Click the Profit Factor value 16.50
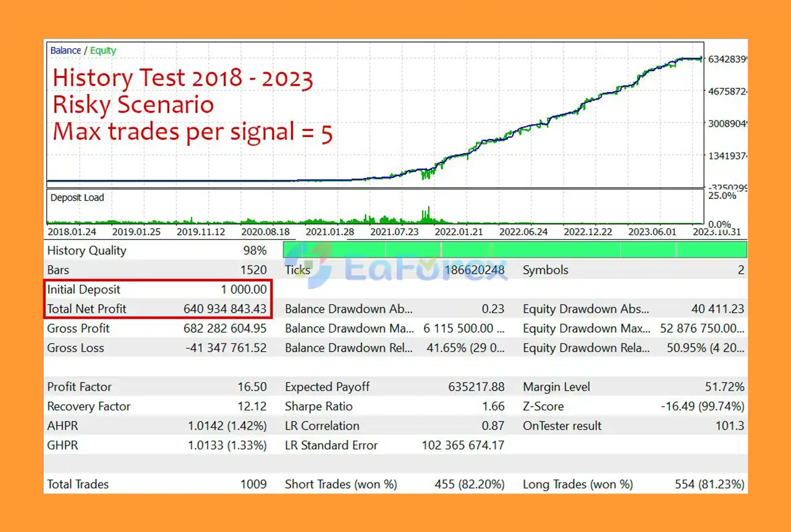The height and width of the screenshot is (532, 791). (252, 387)
